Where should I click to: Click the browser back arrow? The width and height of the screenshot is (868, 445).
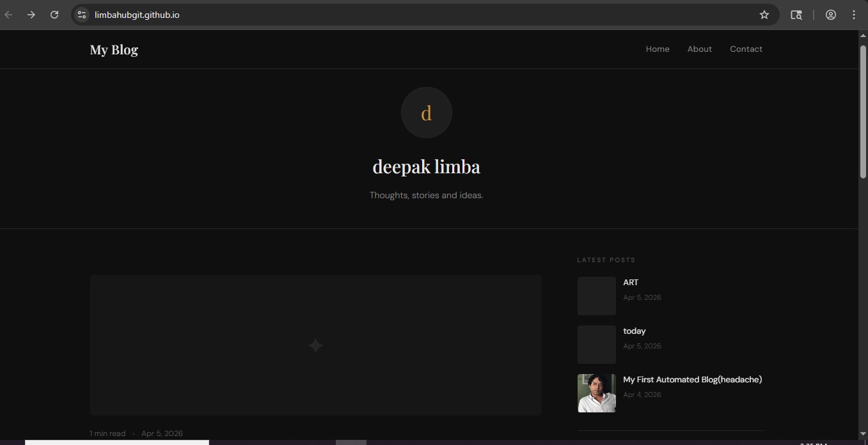[9, 15]
